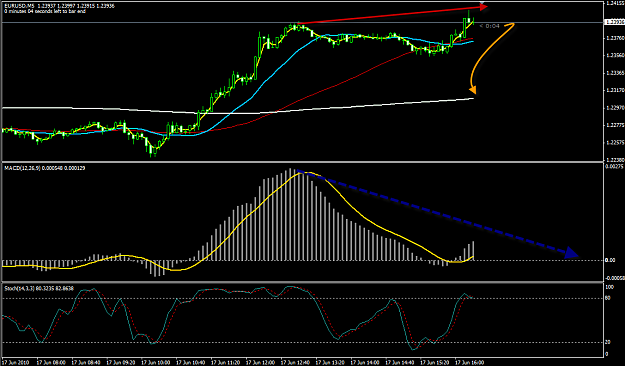Viewport: 625px width, 366px height.
Task: Click the 1.23170 price level on the axis
Action: click(x=614, y=90)
